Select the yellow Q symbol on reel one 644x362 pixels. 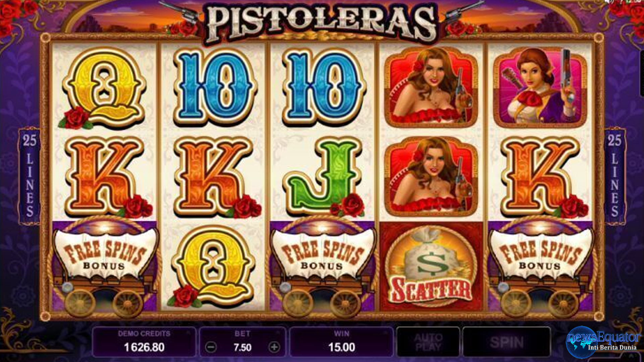tap(104, 88)
